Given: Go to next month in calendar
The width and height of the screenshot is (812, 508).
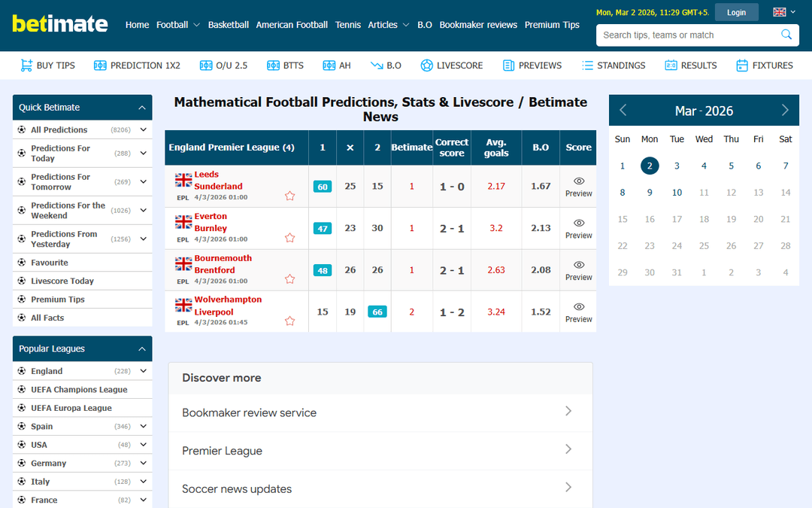Looking at the screenshot, I should (785, 111).
